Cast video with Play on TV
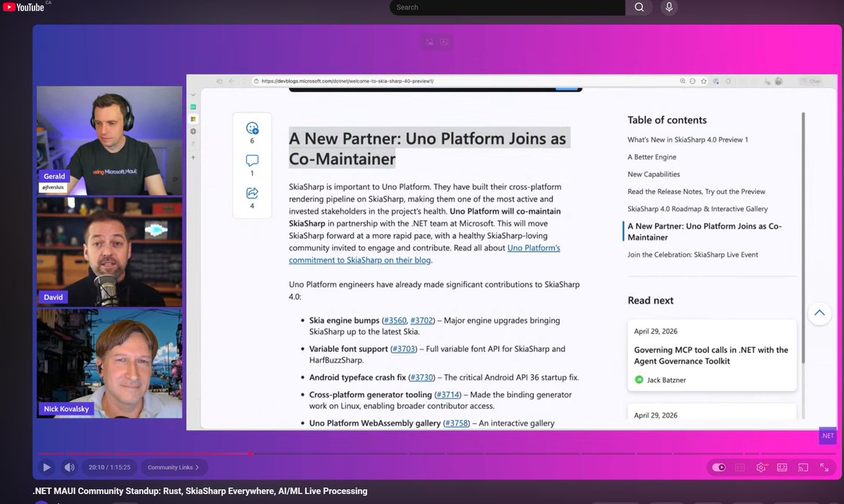Image resolution: width=844 pixels, height=504 pixels. (803, 467)
